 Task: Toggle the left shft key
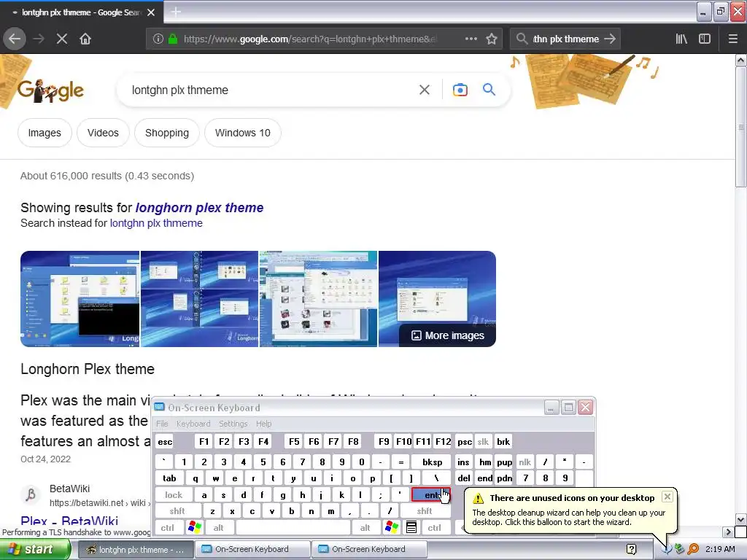[177, 511]
